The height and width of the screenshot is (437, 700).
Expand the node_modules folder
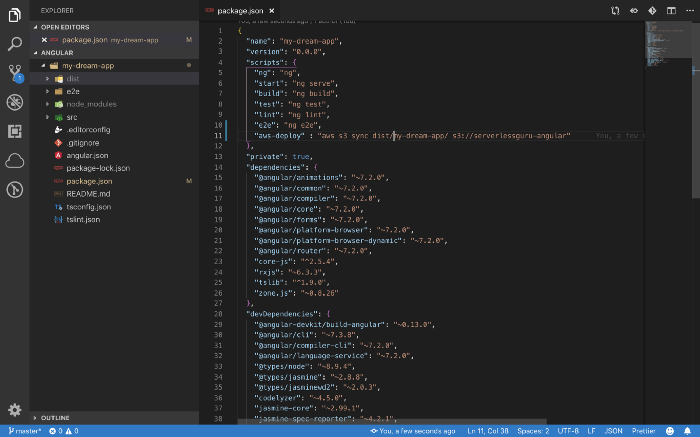[47, 104]
